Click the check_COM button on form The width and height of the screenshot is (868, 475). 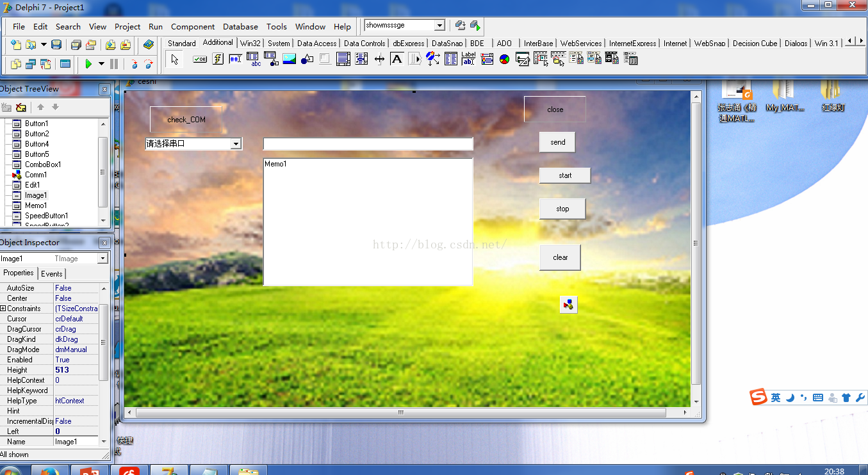[186, 120]
